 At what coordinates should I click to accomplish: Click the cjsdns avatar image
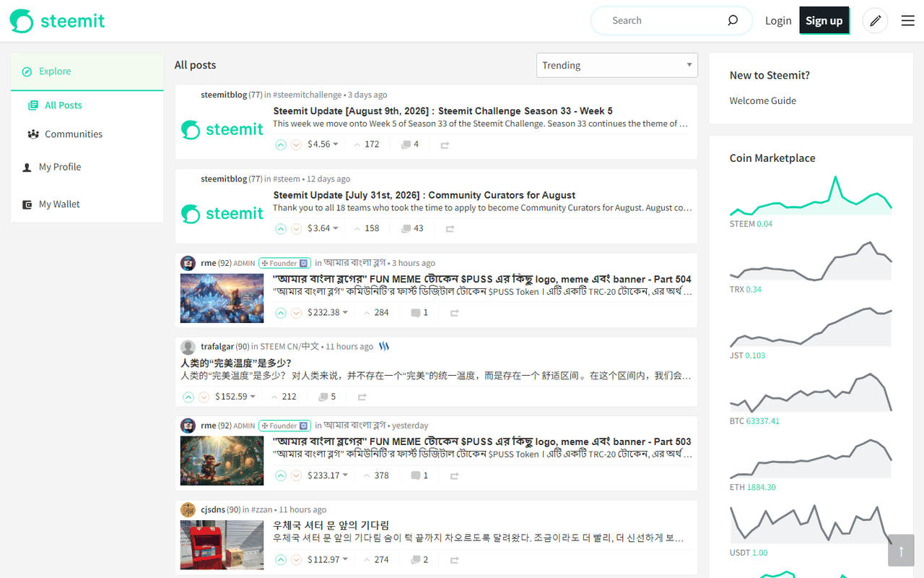coord(188,509)
